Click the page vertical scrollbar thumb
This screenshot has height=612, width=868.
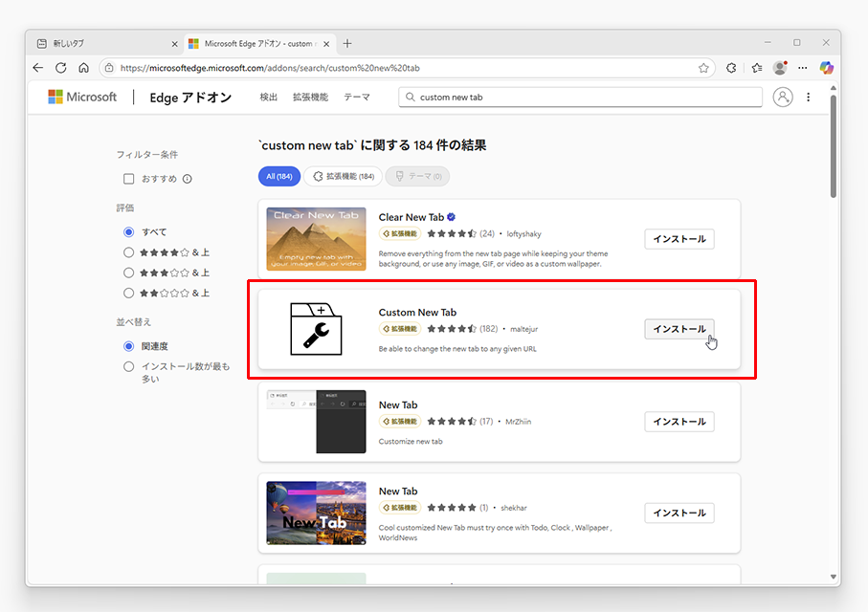(834, 146)
